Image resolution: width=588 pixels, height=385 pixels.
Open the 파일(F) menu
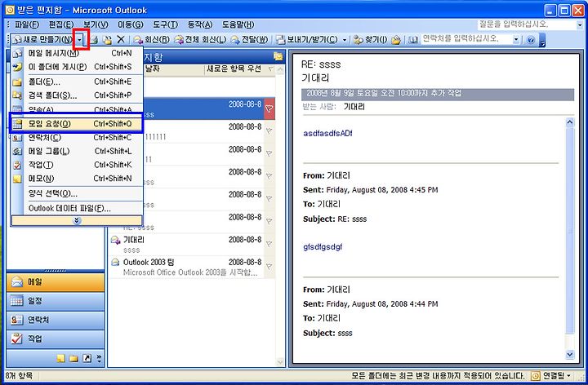click(x=27, y=24)
